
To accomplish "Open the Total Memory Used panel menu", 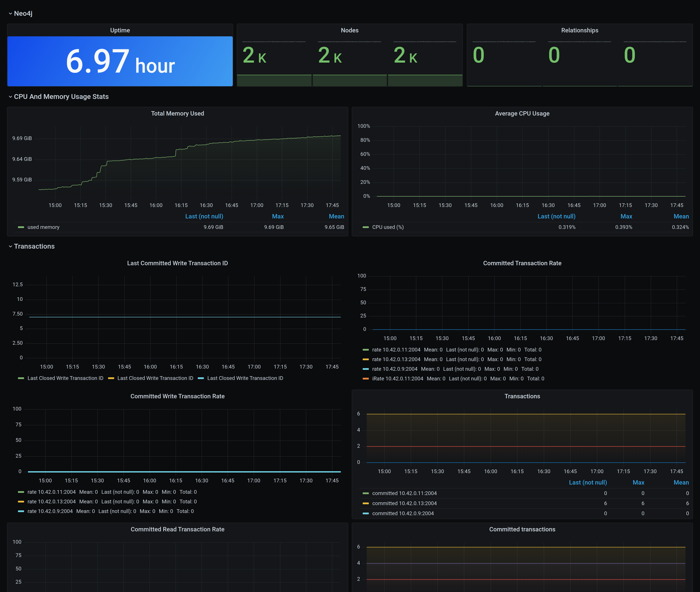I will point(177,113).
